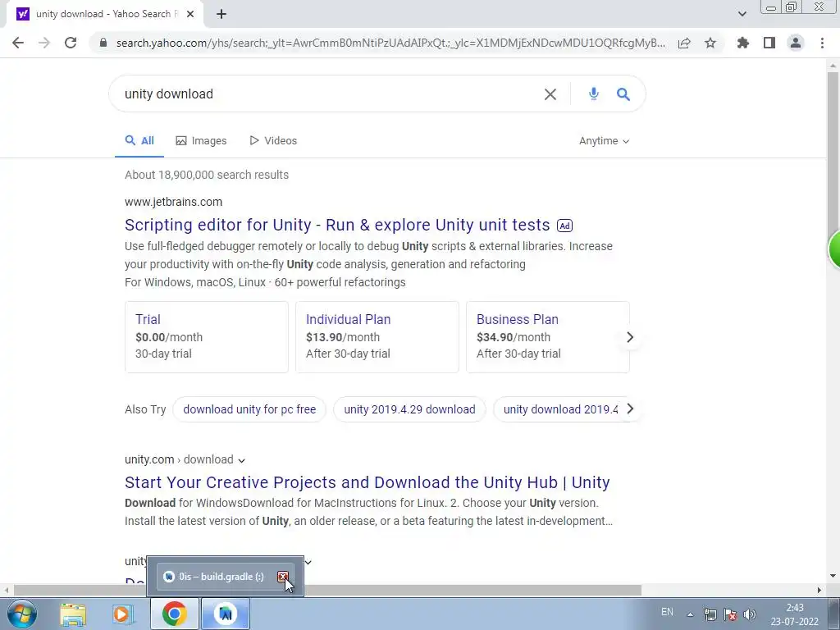
Task: Show more Also Try suggestions arrow
Action: (x=631, y=409)
